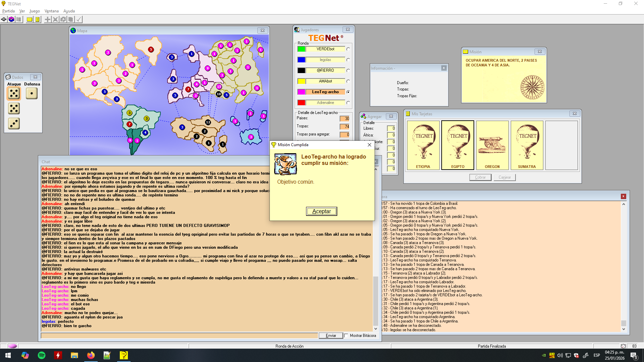Click the yellow trophy card toolbar icon

37,19
